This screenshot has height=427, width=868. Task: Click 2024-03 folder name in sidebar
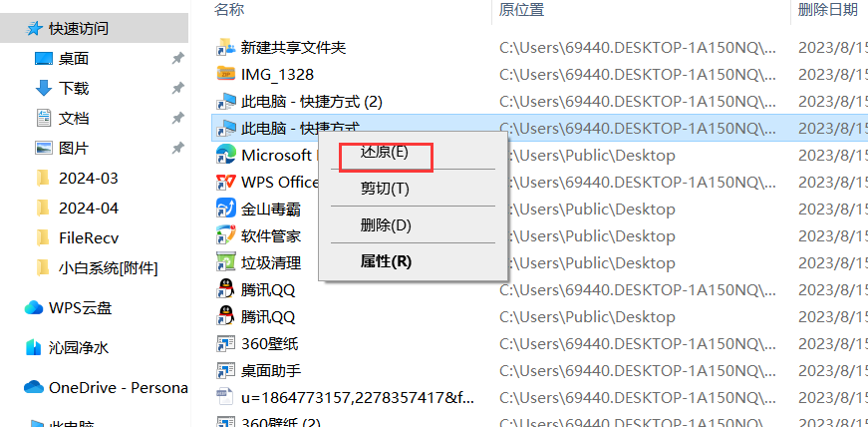click(88, 178)
